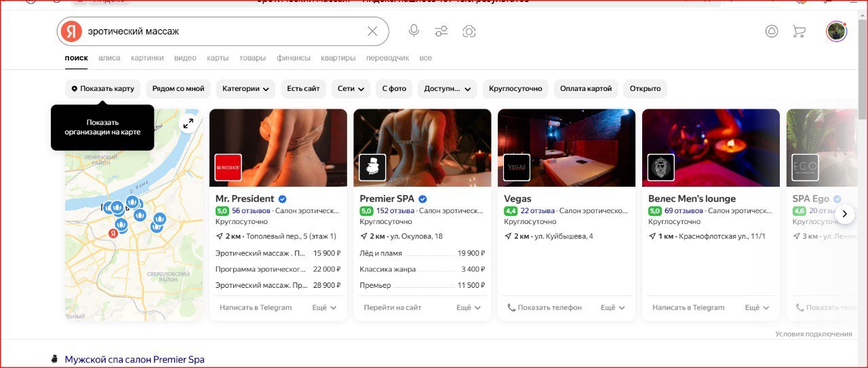Click the Премьер 11 500 ₽ price row

coord(422,286)
